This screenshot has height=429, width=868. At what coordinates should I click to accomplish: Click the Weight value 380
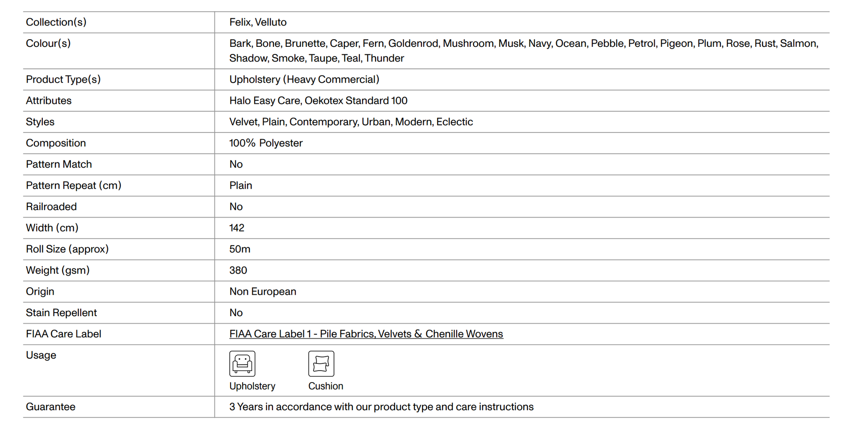238,270
